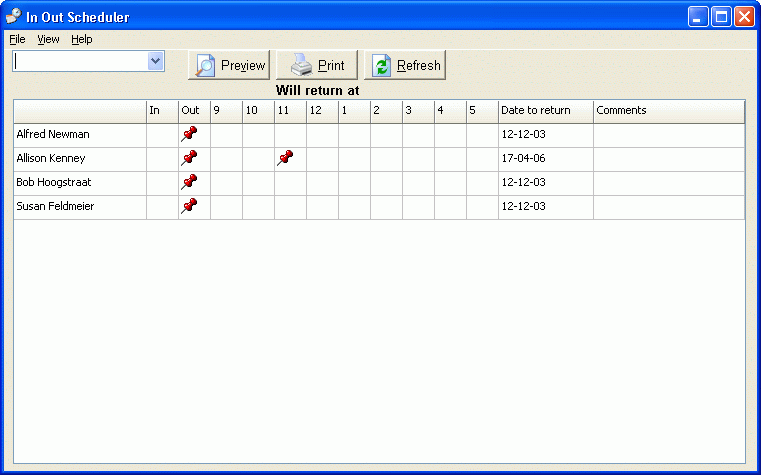Click the 10 column header
Image resolution: width=761 pixels, height=475 pixels.
tap(259, 111)
